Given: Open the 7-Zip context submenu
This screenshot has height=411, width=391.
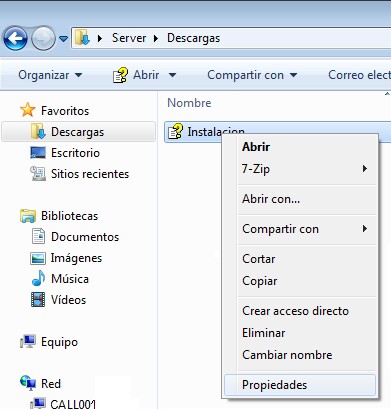Looking at the screenshot, I should (307, 169).
